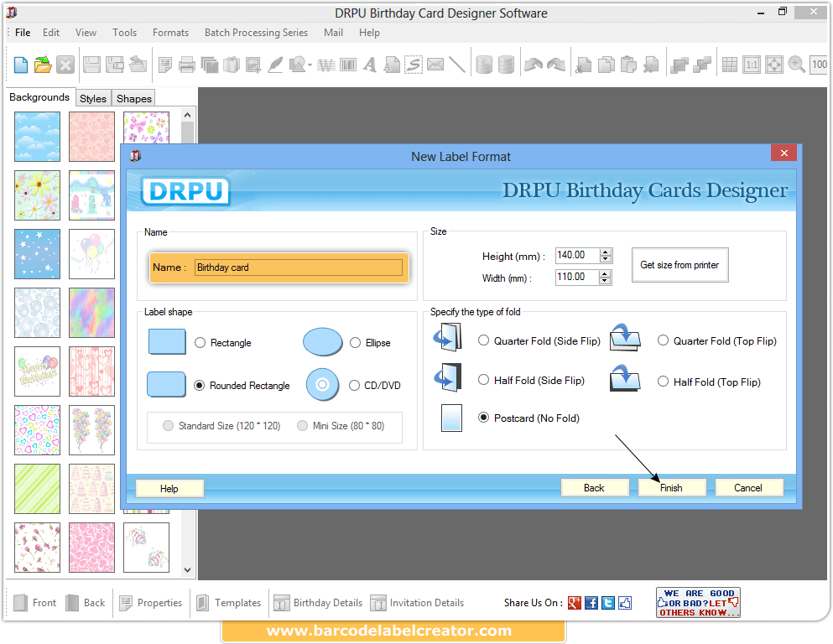Select the Line drawing tool
833x644 pixels.
click(459, 65)
